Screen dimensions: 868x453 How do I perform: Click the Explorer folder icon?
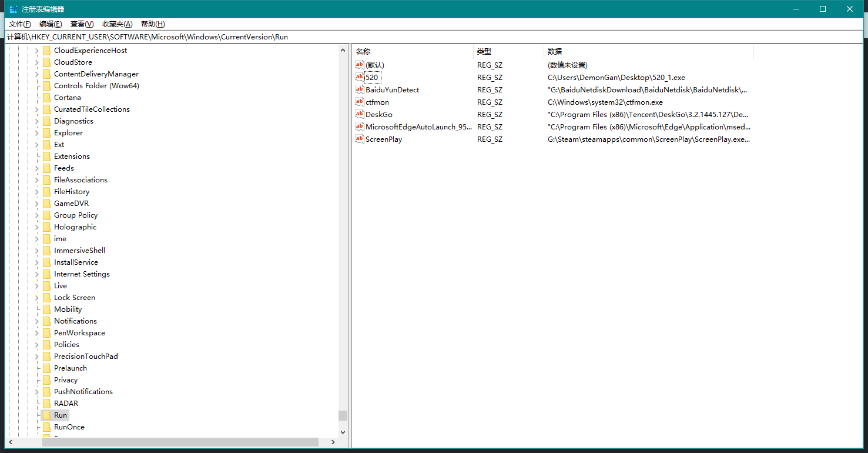[x=46, y=132]
